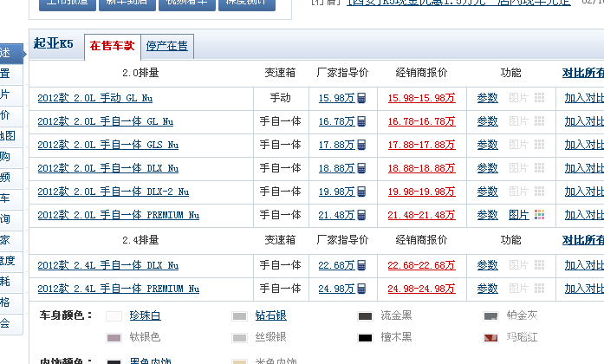Select 檀木黑 color swatch
The height and width of the screenshot is (364, 604).
point(365,338)
